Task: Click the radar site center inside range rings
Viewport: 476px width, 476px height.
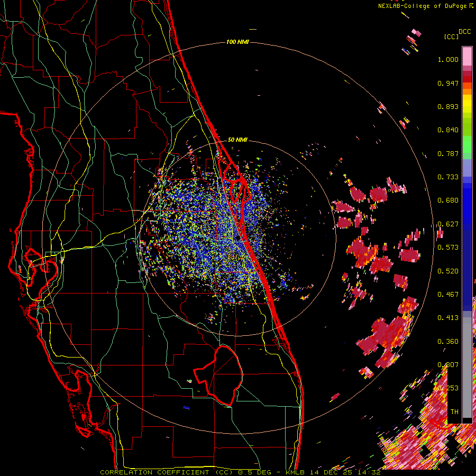Action: tap(237, 239)
